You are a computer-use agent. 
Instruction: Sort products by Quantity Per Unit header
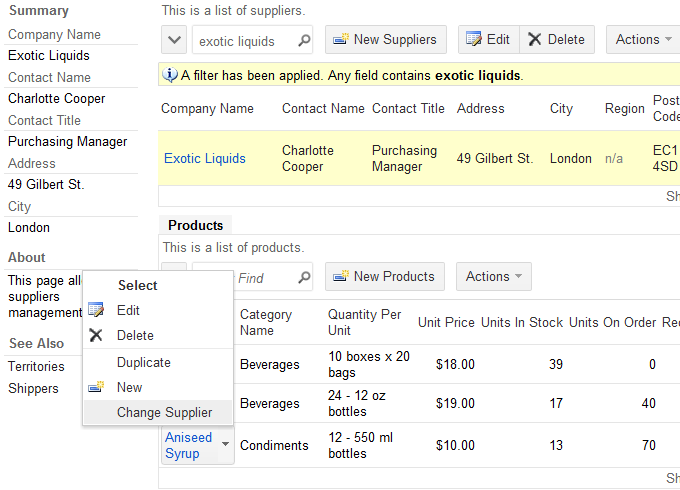point(364,322)
